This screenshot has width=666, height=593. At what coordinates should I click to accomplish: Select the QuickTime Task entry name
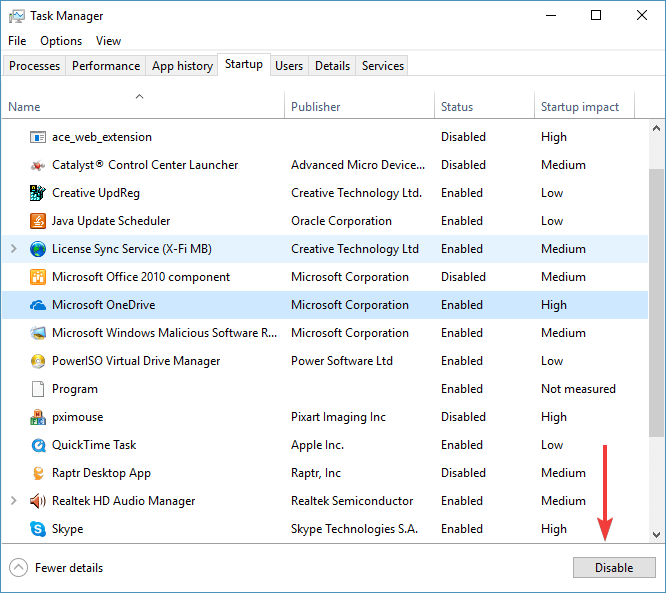coord(94,445)
